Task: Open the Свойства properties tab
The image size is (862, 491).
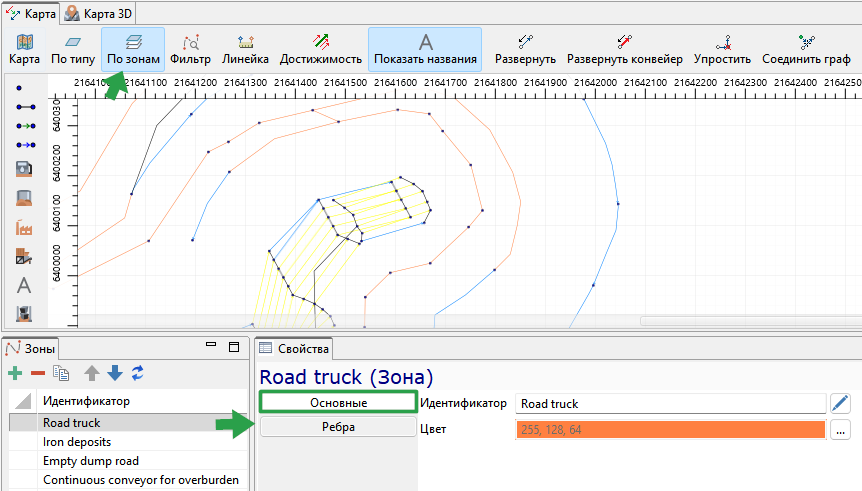Action: point(294,349)
